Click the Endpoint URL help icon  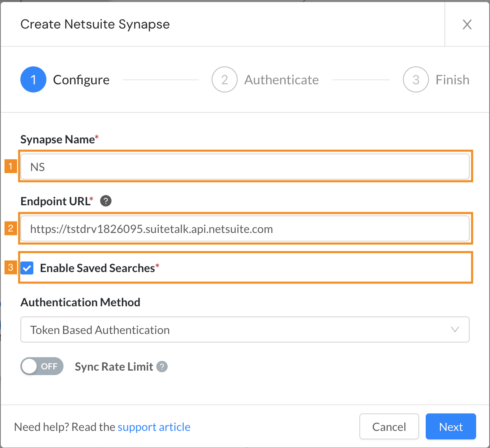pyautogui.click(x=106, y=201)
